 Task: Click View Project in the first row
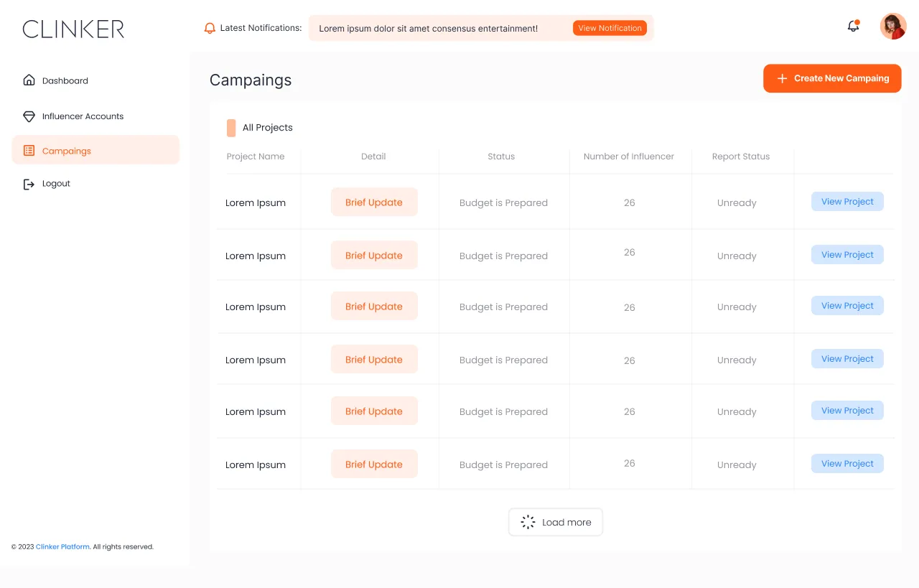tap(847, 202)
